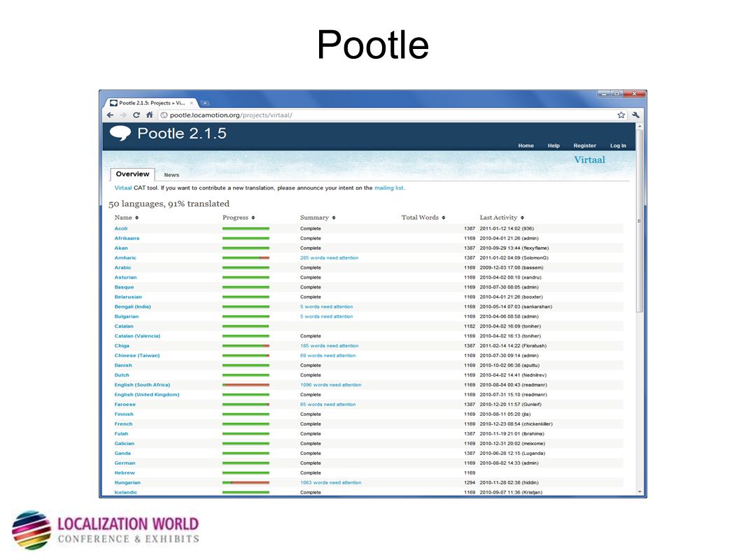Open the Hungarian language

[127, 482]
